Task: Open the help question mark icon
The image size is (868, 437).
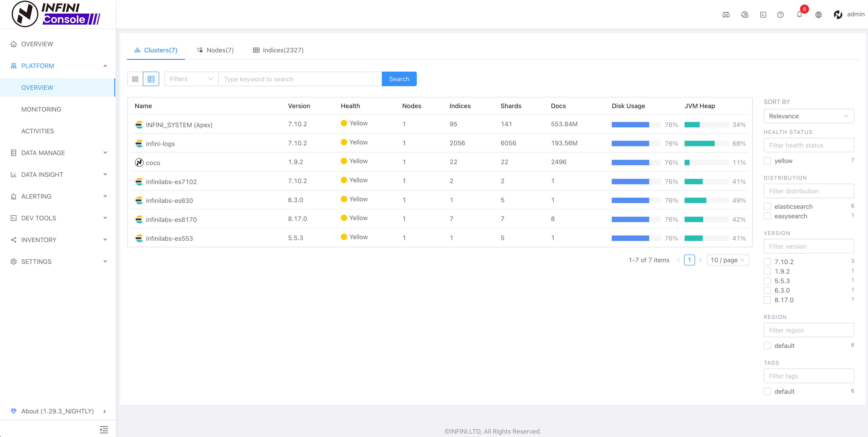Action: coord(780,15)
